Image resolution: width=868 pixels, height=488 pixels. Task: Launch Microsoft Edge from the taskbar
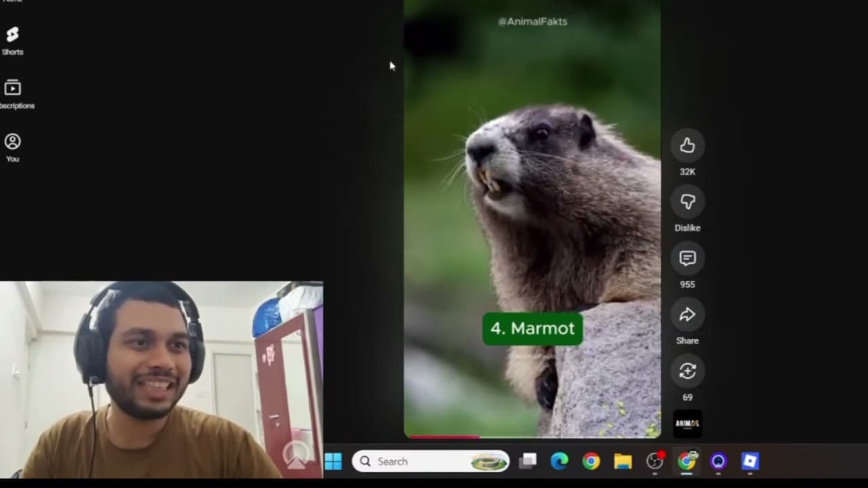click(x=559, y=462)
